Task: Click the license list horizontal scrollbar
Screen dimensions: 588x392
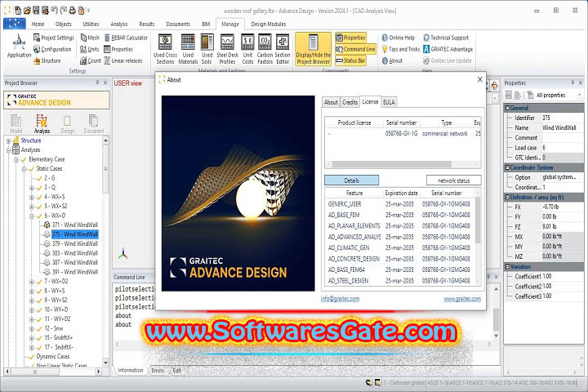Action: 391,164
